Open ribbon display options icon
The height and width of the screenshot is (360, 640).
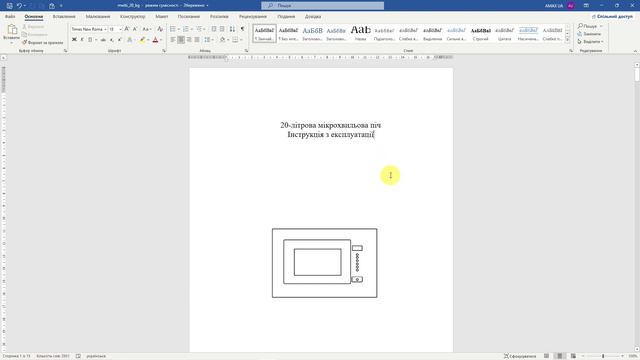(x=586, y=6)
